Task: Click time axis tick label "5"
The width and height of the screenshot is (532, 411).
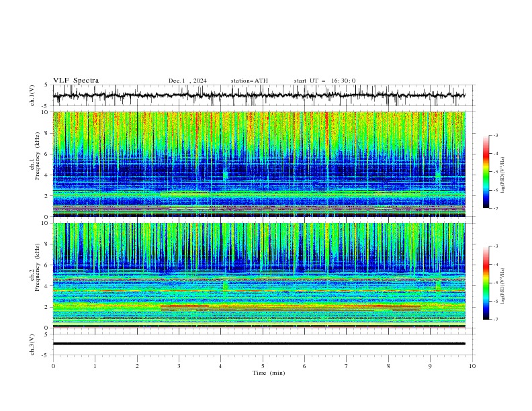Action: (x=263, y=366)
